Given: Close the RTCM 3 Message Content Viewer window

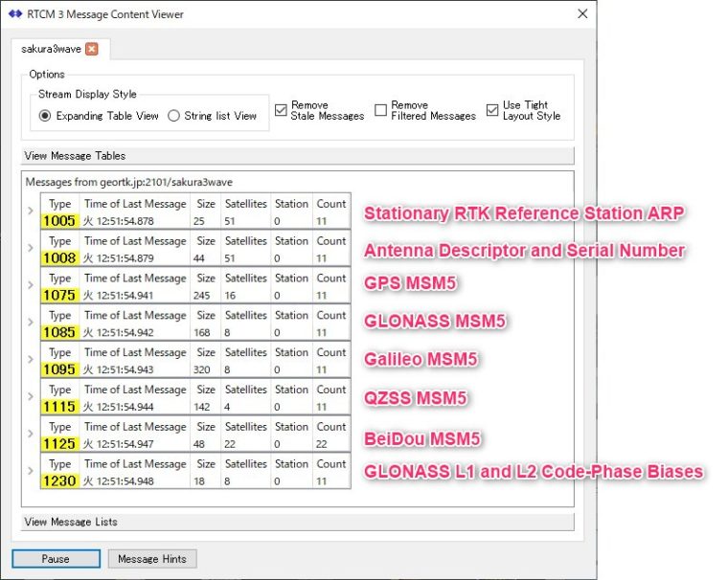Looking at the screenshot, I should tap(582, 14).
